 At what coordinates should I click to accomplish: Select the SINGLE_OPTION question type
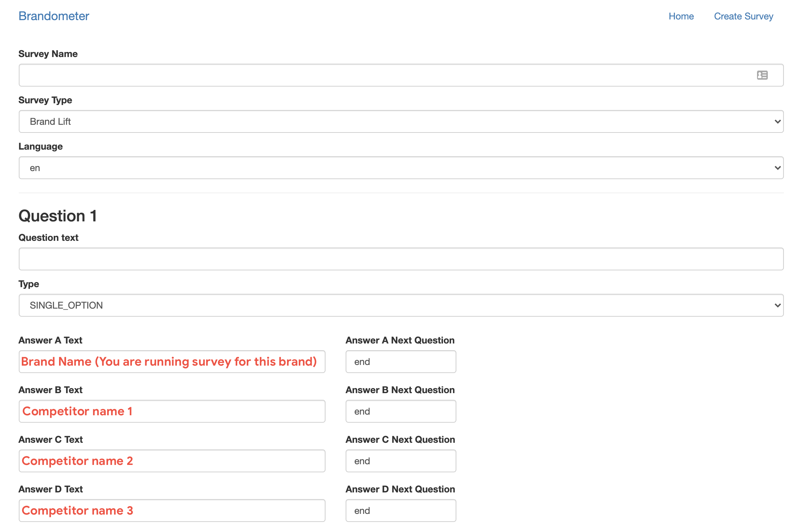click(x=401, y=305)
